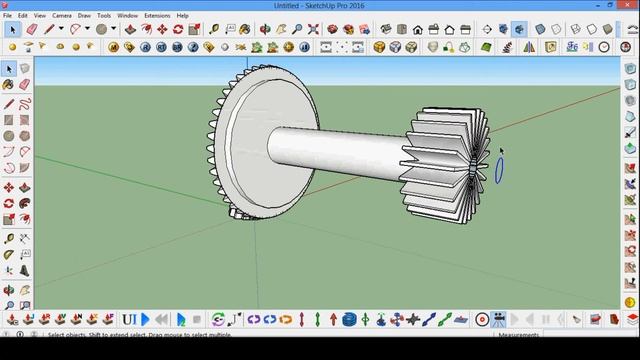The width and height of the screenshot is (640, 360).
Task: Open the clock-shaped plugin icon
Action: tap(604, 47)
